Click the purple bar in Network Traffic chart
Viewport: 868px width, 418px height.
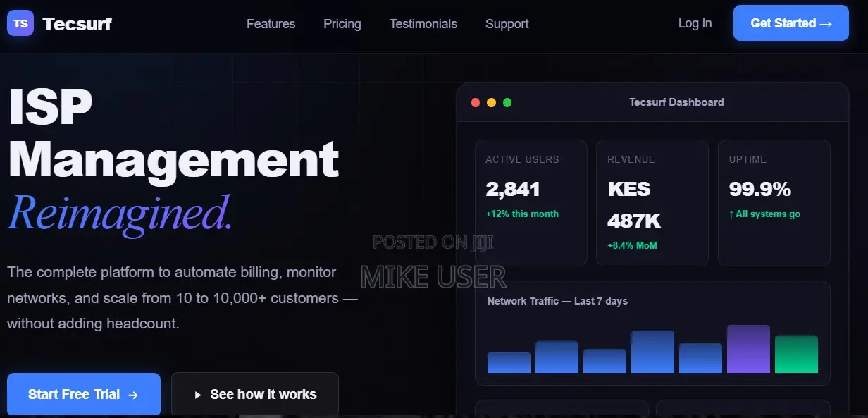pos(748,349)
